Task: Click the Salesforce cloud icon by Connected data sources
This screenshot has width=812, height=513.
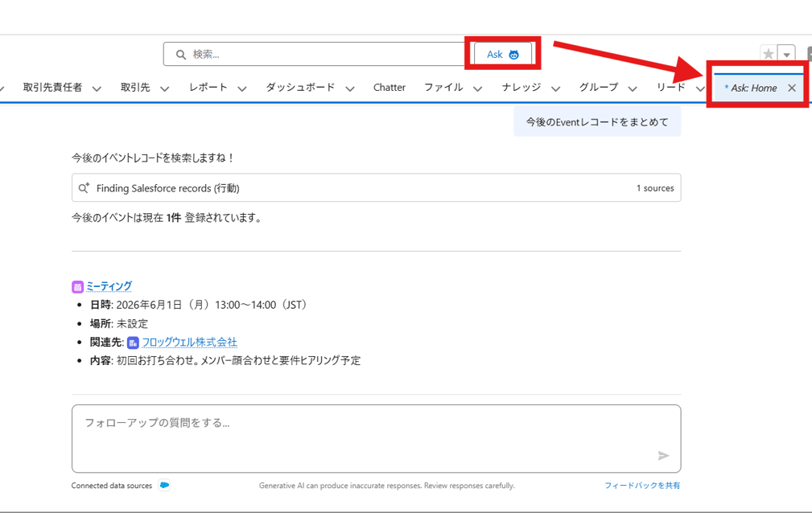Action: (x=165, y=485)
